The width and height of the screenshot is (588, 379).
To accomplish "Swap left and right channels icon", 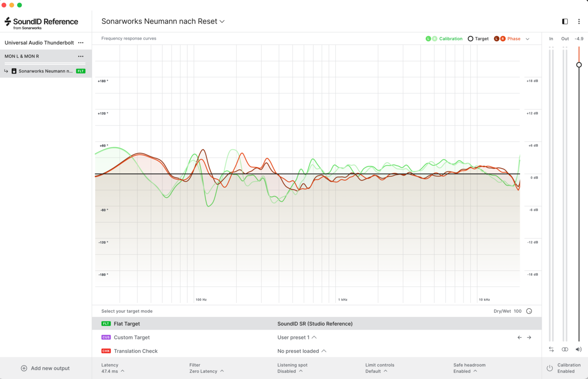I will tap(551, 350).
